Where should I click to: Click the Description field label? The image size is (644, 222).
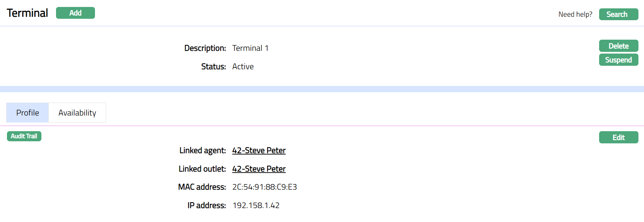coord(205,48)
